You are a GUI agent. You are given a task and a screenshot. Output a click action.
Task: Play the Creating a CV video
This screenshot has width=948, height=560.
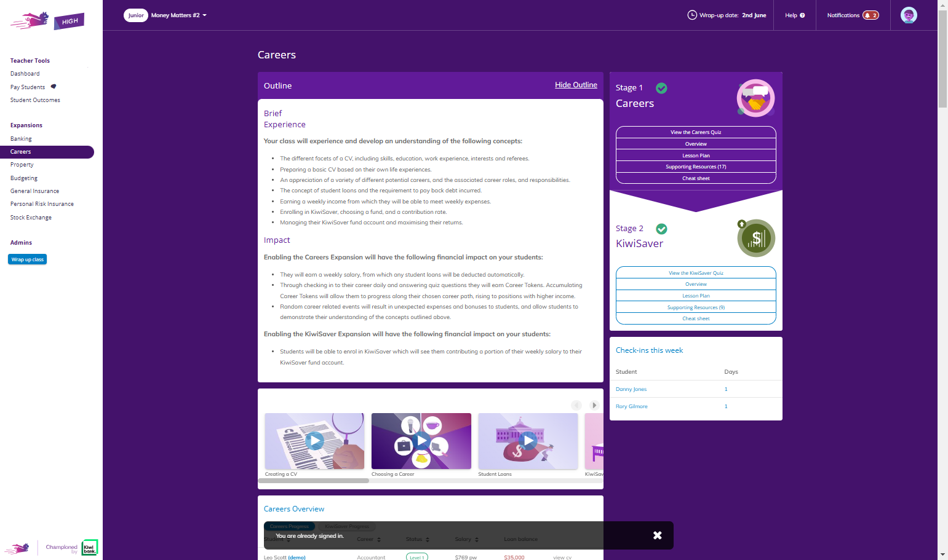coord(314,441)
